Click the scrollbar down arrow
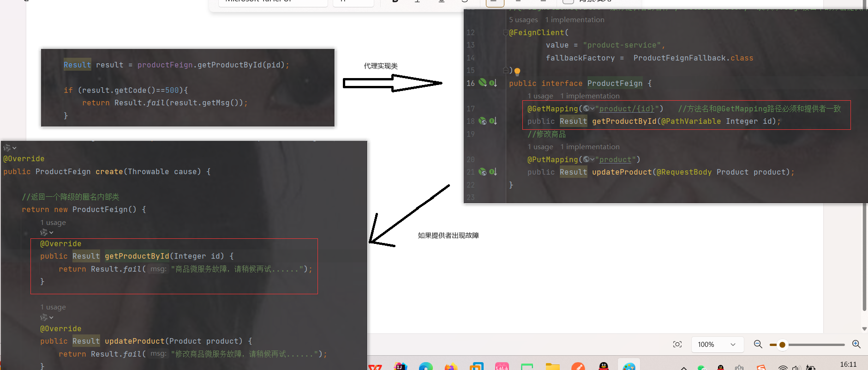 click(864, 329)
